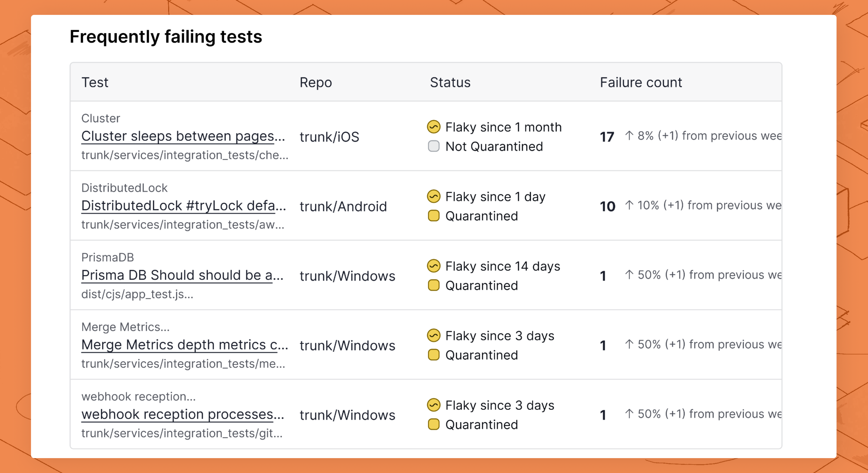Image resolution: width=868 pixels, height=473 pixels.
Task: Click the path 'trunk/services/integration_tests/che...'
Action: click(185, 155)
